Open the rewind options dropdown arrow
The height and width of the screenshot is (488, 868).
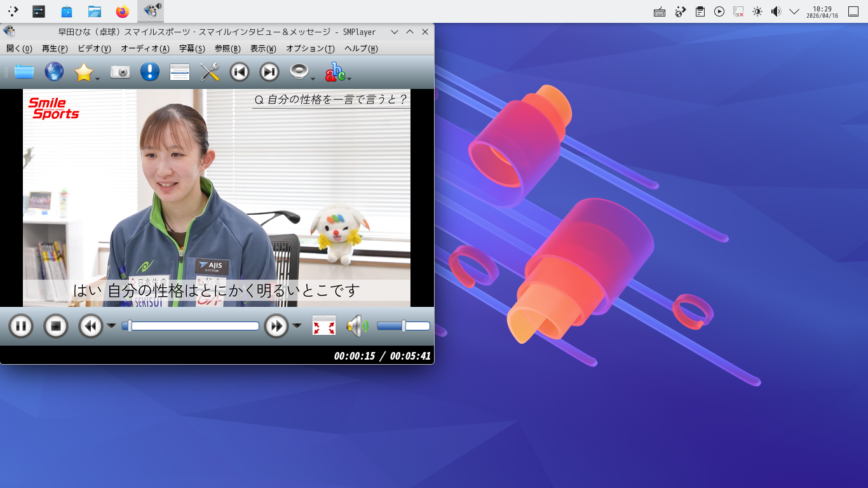click(x=111, y=326)
